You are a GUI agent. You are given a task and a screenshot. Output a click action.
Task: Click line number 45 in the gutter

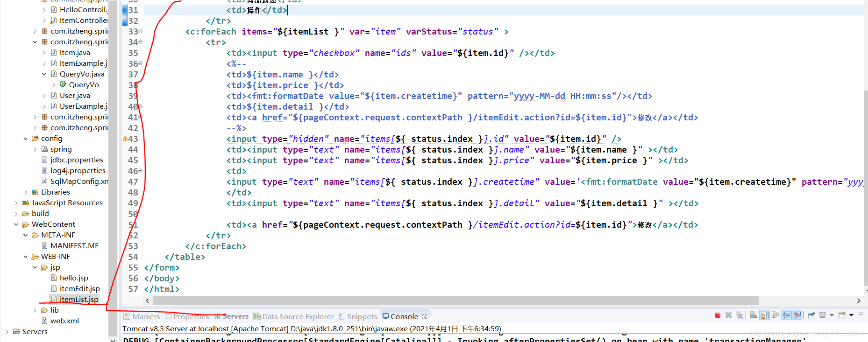133,160
